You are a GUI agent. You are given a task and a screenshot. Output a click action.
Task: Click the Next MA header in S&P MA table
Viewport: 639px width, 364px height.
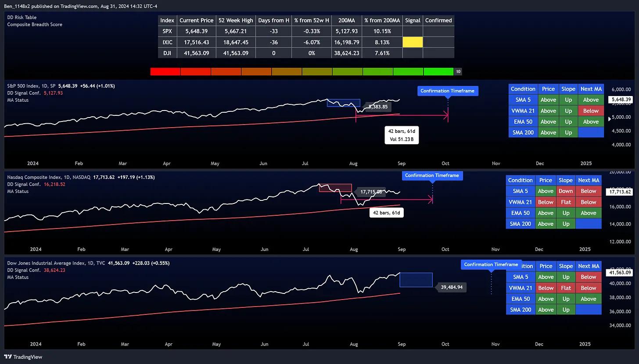(591, 89)
